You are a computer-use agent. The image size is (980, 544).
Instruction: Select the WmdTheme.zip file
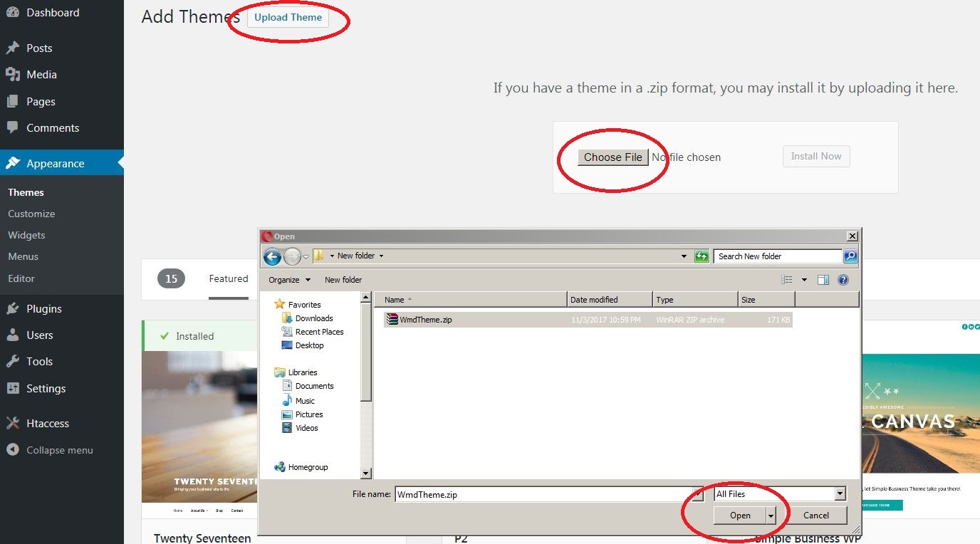point(425,320)
